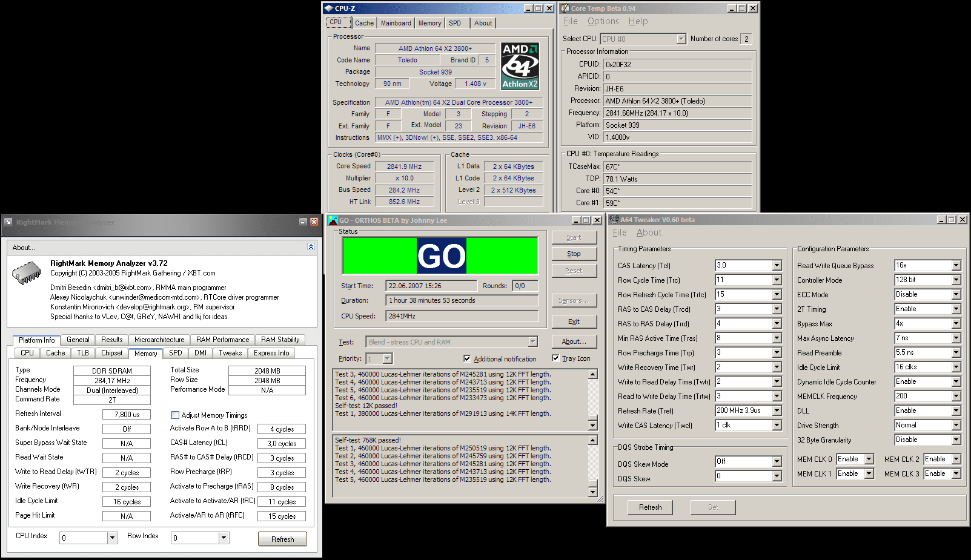971x560 pixels.
Task: Open the Test type dropdown in ORTHOS
Action: click(x=532, y=342)
